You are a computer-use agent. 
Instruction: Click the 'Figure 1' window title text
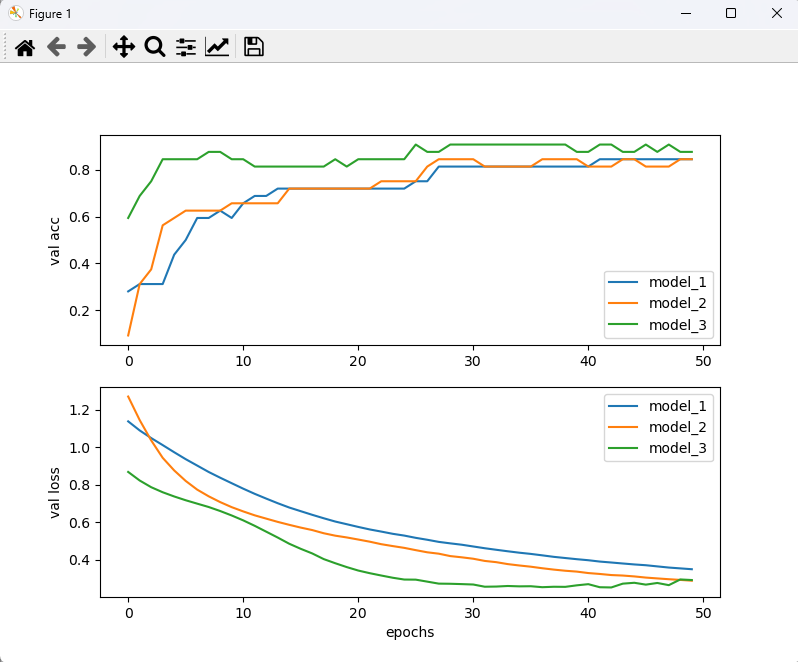tap(50, 14)
